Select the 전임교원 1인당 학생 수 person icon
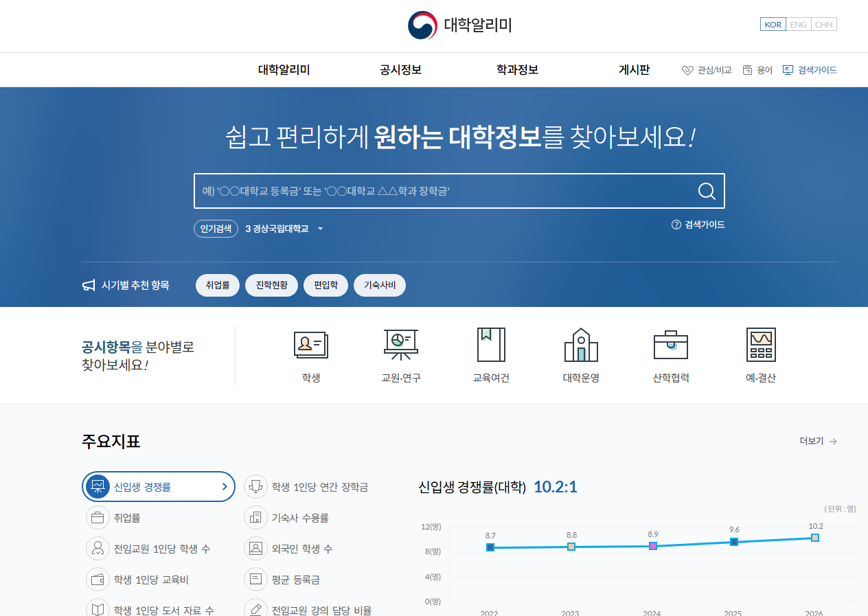This screenshot has width=868, height=616. (98, 549)
